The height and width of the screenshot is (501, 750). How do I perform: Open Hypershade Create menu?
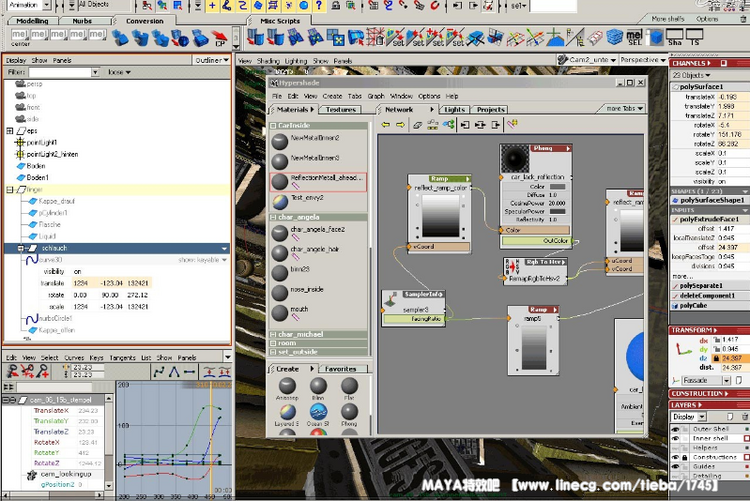pos(332,96)
